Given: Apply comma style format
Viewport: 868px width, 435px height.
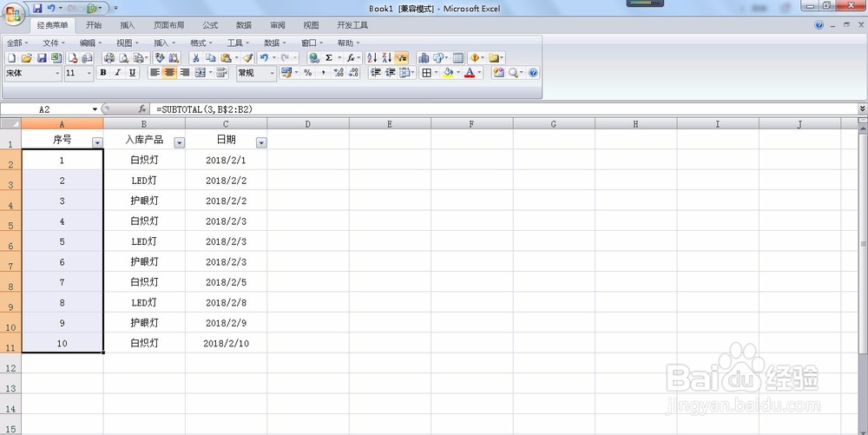Looking at the screenshot, I should (x=323, y=73).
